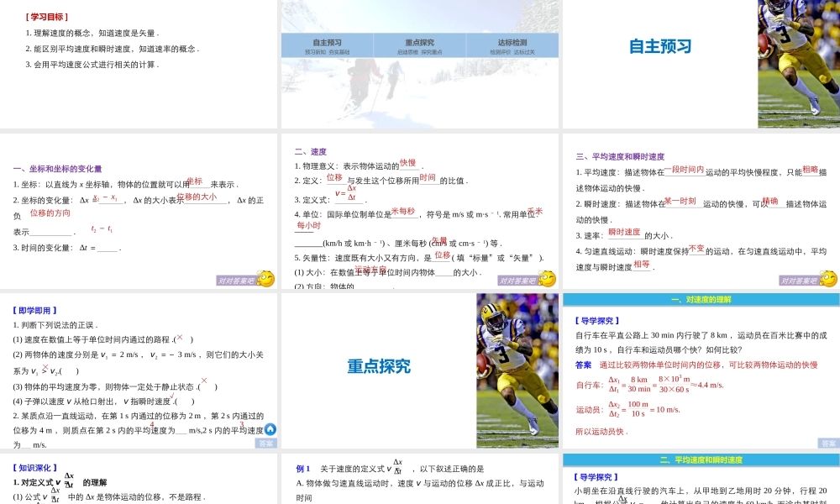Click smiley icon on 坐标和坐标的变化量 slide
The image size is (840, 504).
click(x=266, y=279)
